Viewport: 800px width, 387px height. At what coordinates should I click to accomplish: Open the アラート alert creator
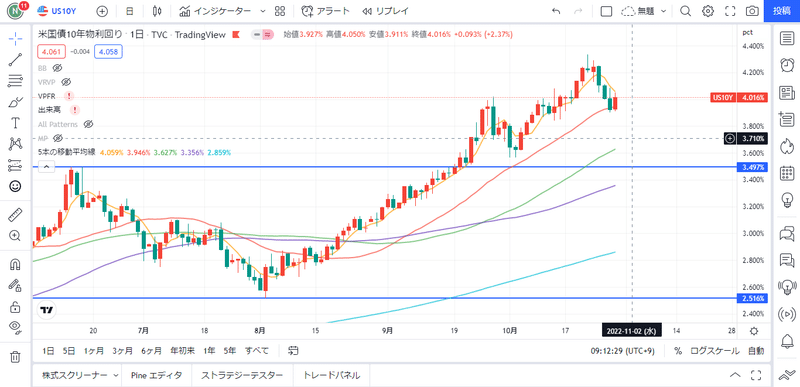click(x=326, y=11)
